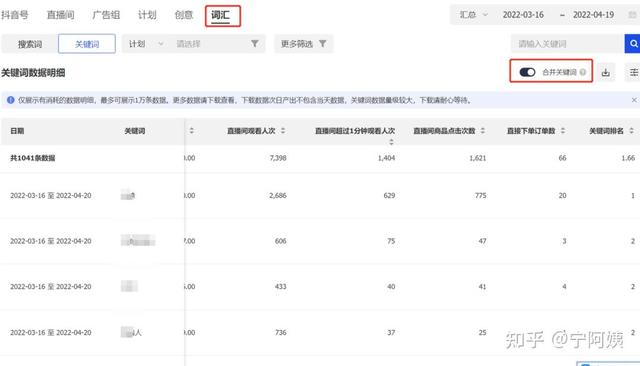Image resolution: width=640 pixels, height=366 pixels.
Task: Open the column settings icon beside download
Action: click(x=633, y=73)
